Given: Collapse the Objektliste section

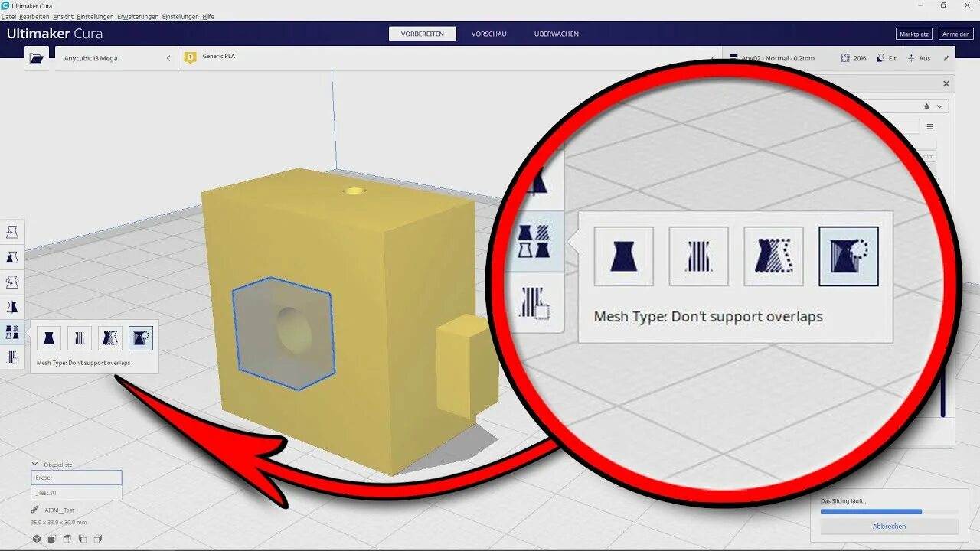Looking at the screenshot, I should (x=34, y=464).
